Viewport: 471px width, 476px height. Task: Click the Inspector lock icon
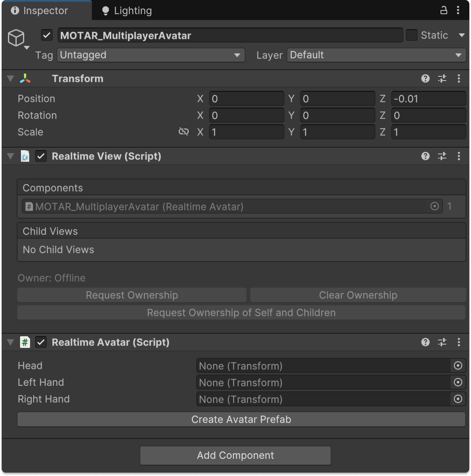(443, 10)
